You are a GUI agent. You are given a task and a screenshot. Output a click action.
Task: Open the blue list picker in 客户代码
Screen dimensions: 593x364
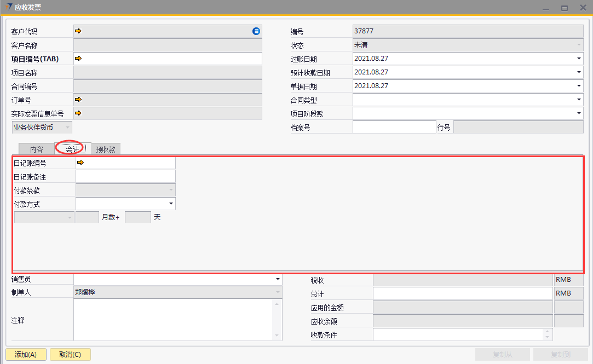click(256, 31)
